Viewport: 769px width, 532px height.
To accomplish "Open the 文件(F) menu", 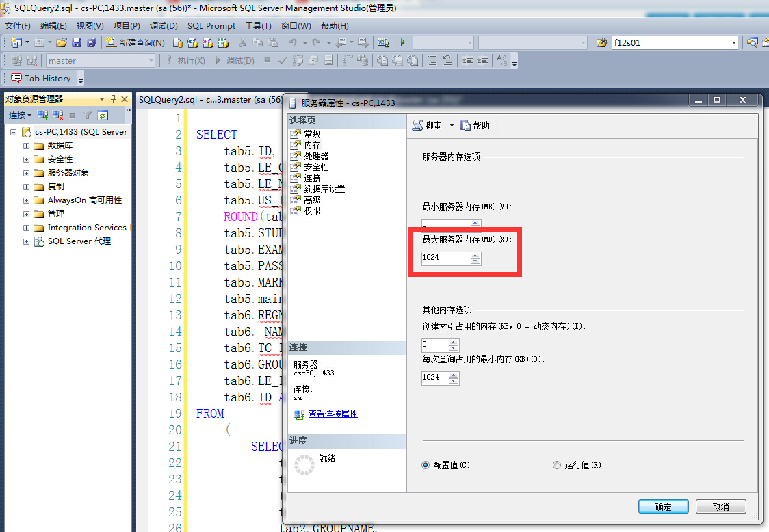I will 18,26.
